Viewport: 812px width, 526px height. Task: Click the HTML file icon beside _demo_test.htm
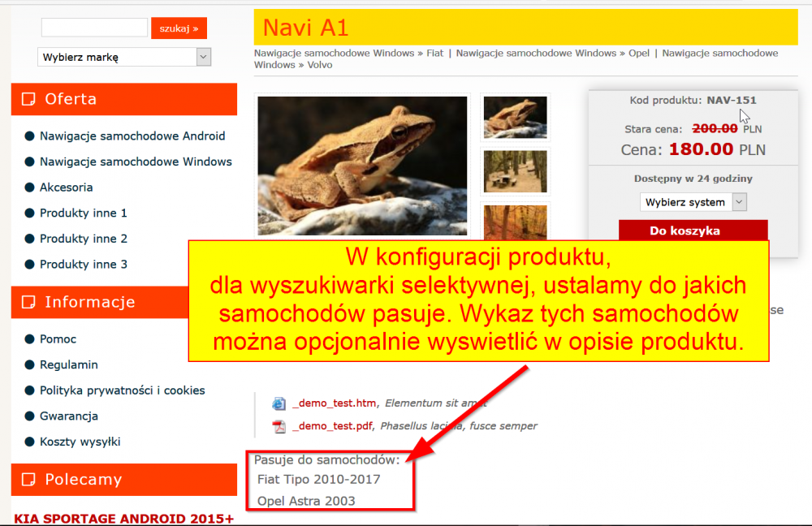tap(279, 403)
